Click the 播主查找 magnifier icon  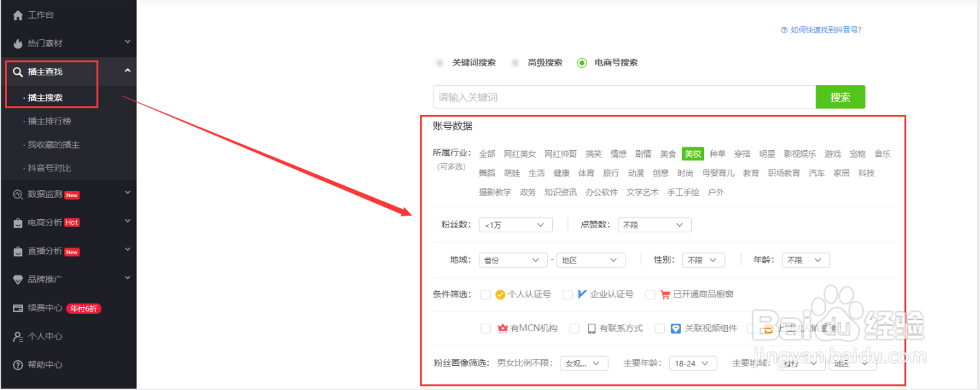18,72
